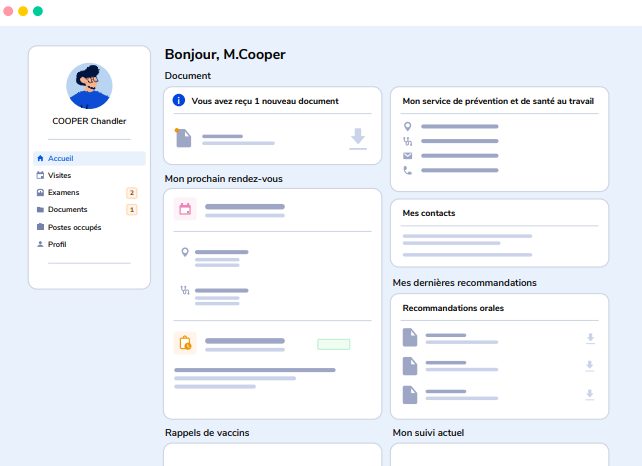Click the first document icon in Recommandations orales

pyautogui.click(x=409, y=338)
